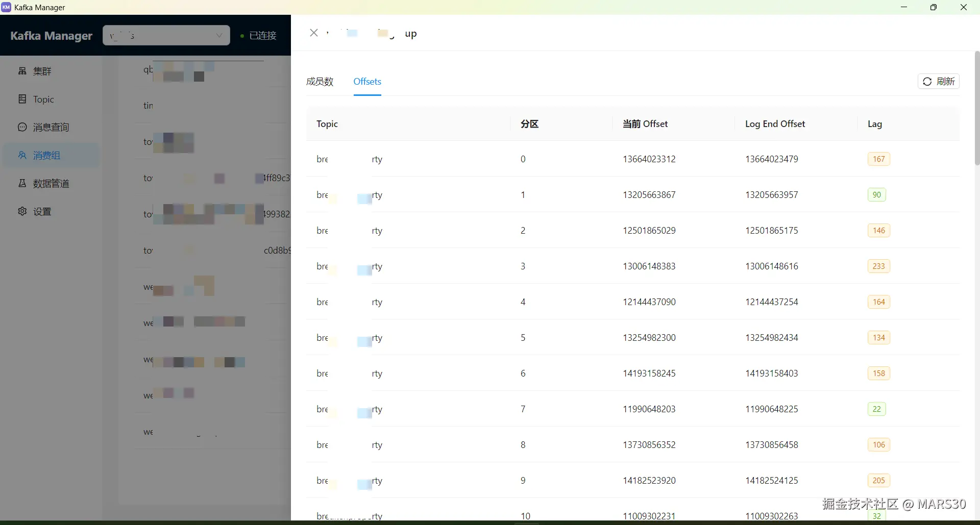
Task: Click the Kafka Manager header title
Action: click(52, 36)
